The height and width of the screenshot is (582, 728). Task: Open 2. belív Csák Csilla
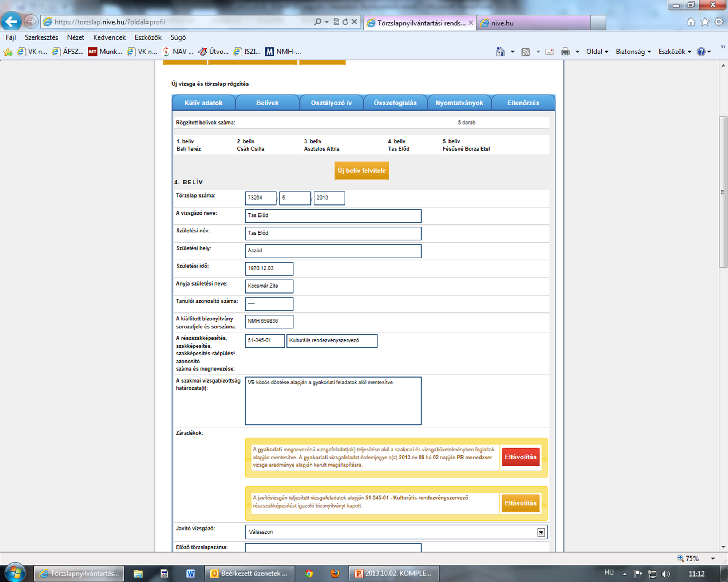click(250, 145)
